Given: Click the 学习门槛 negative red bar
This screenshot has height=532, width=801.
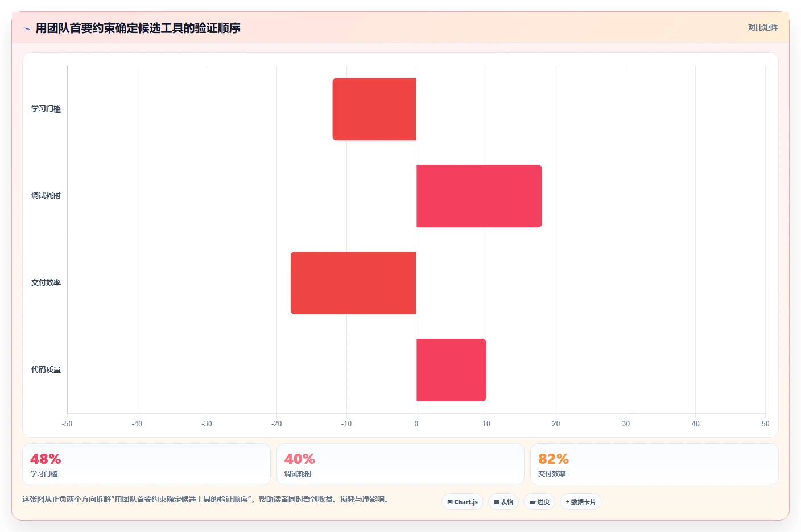Looking at the screenshot, I should pyautogui.click(x=374, y=109).
